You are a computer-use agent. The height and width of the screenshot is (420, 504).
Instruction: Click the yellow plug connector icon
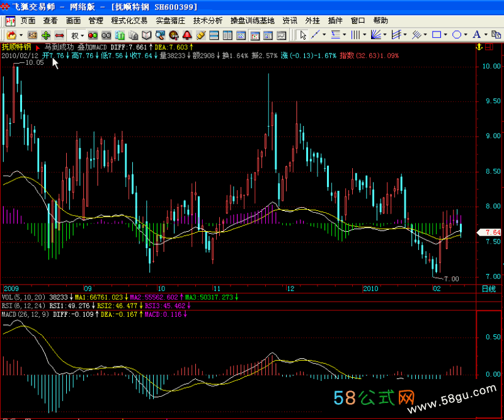tap(200, 35)
